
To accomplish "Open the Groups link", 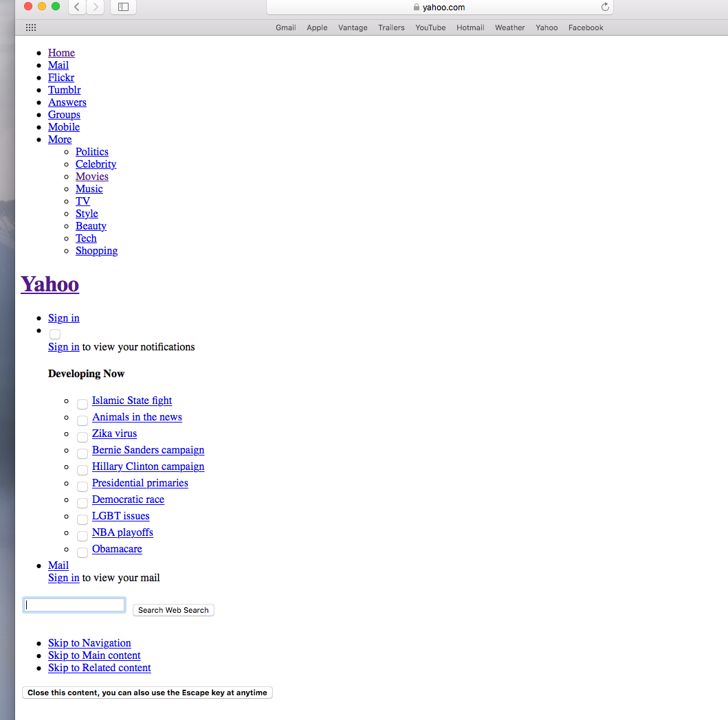I will point(64,115).
